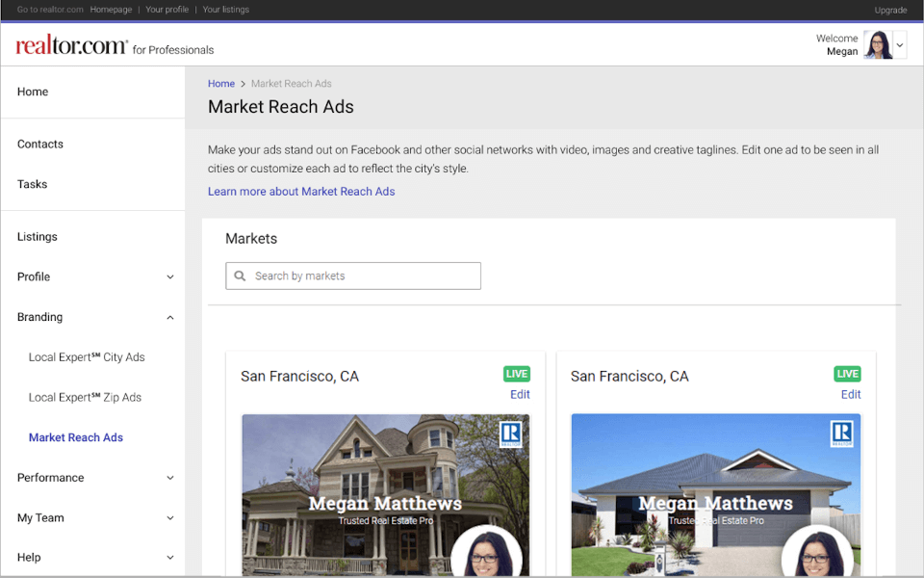Open Tasks in the sidebar

[33, 184]
